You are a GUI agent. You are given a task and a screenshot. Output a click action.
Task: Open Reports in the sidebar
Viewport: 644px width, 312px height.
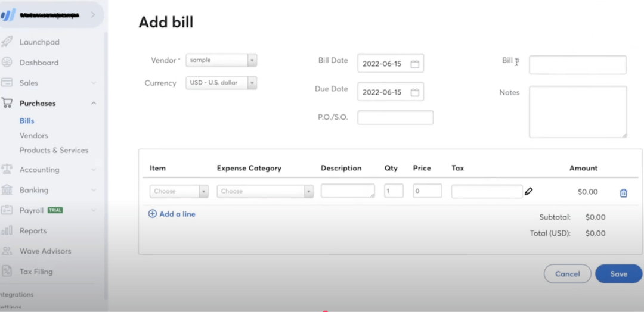point(35,231)
